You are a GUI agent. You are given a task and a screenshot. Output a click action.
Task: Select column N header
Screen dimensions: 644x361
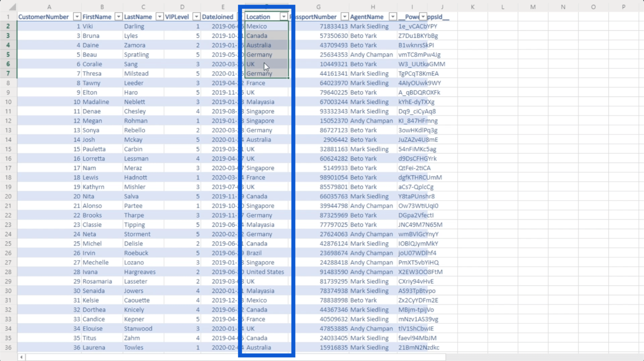pos(563,7)
